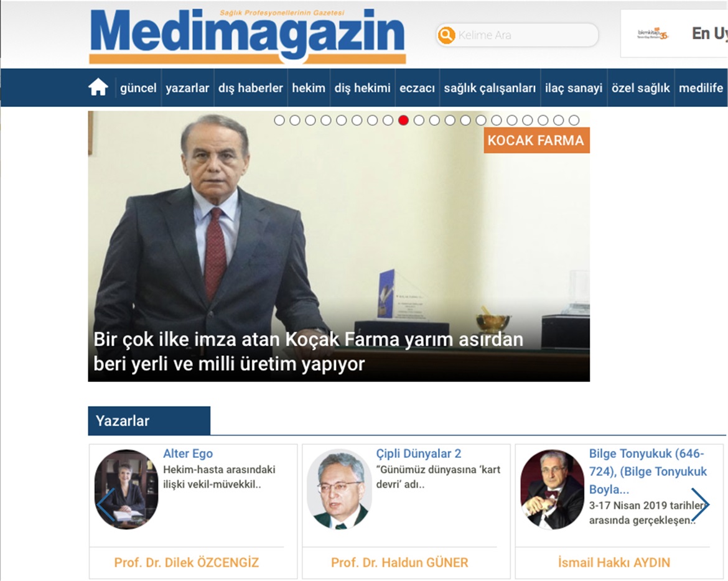This screenshot has width=728, height=581.
Task: Click the orange search magnifier icon
Action: click(x=446, y=35)
